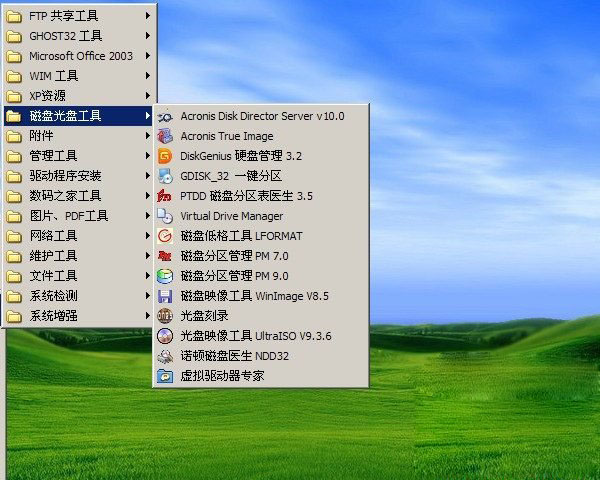600x480 pixels.
Task: Launch Acronis Disk Director Server v10.0
Action: [261, 116]
